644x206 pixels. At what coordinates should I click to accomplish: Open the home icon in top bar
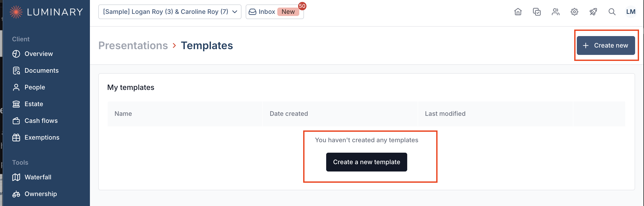click(518, 12)
